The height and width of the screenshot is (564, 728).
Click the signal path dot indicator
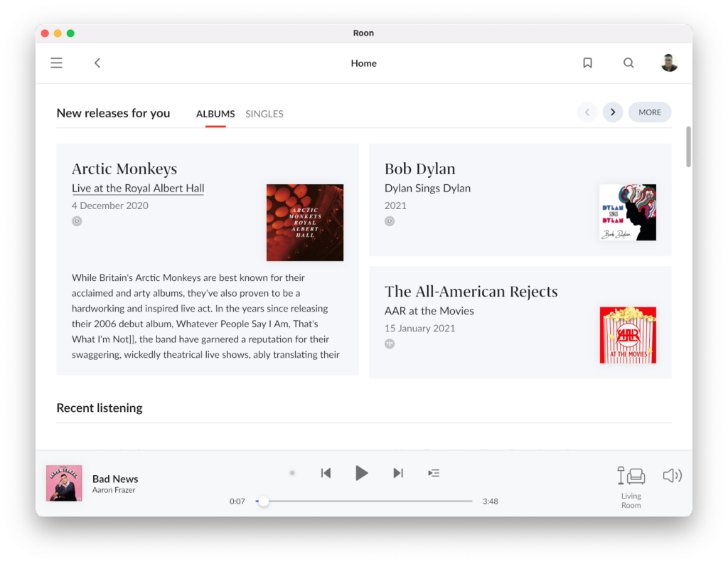click(x=292, y=473)
